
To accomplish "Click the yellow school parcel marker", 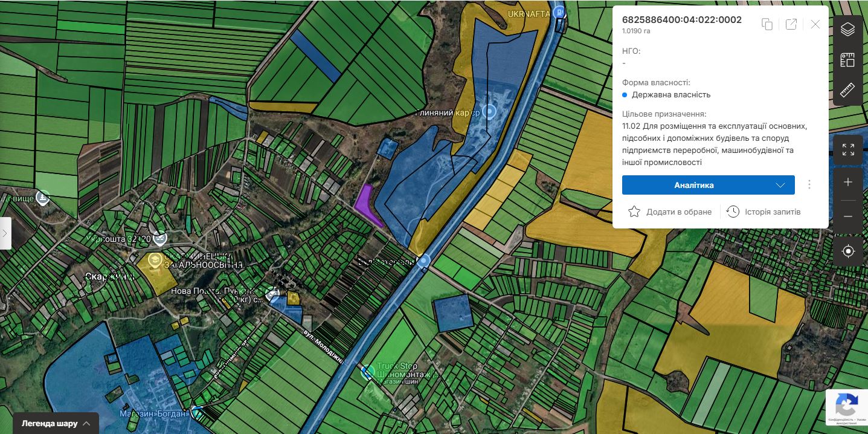I will (x=155, y=261).
